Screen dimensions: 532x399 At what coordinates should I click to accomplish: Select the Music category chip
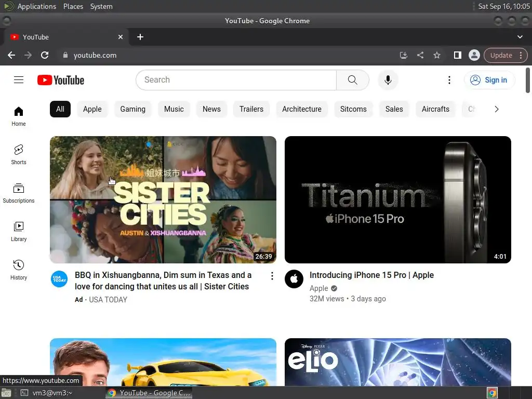pos(174,109)
